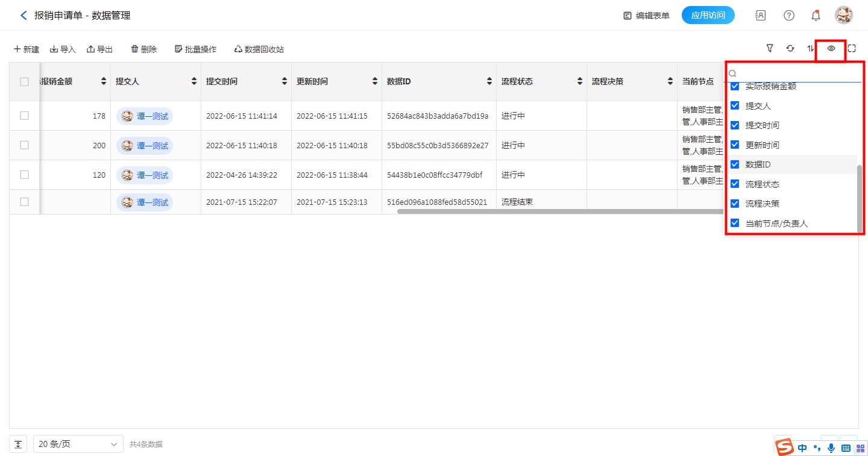868x456 pixels.
Task: Click the 应用访问 button
Action: (708, 16)
